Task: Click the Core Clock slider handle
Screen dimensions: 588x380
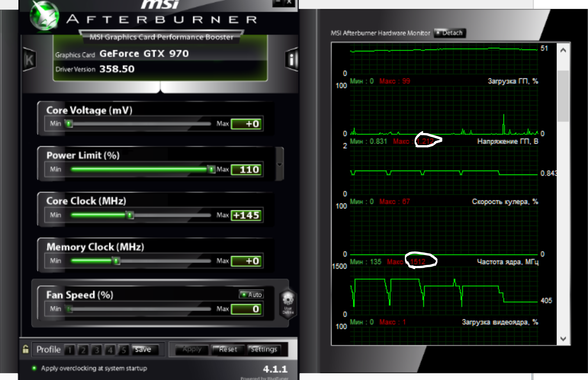Action: coord(130,215)
